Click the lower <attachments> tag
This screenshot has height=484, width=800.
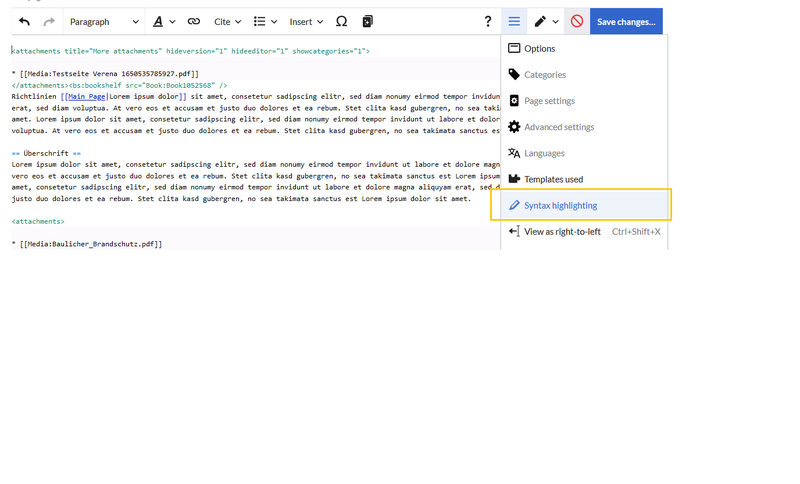click(38, 221)
